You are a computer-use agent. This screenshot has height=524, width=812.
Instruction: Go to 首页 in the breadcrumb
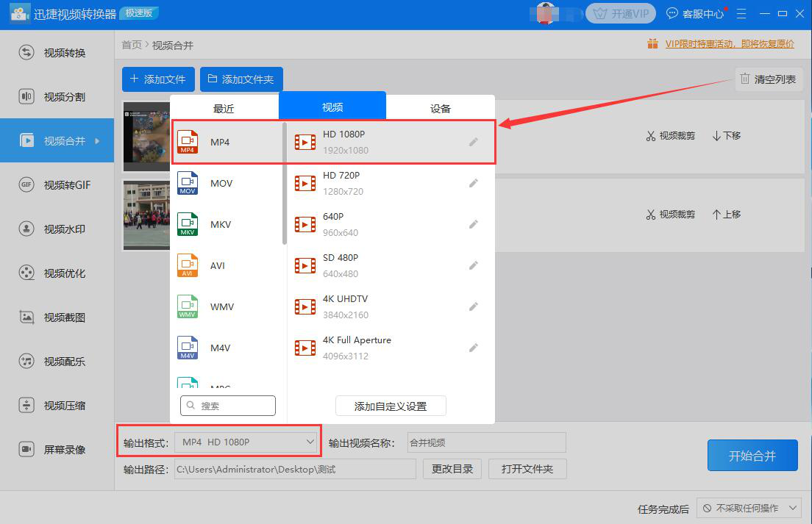[x=132, y=45]
